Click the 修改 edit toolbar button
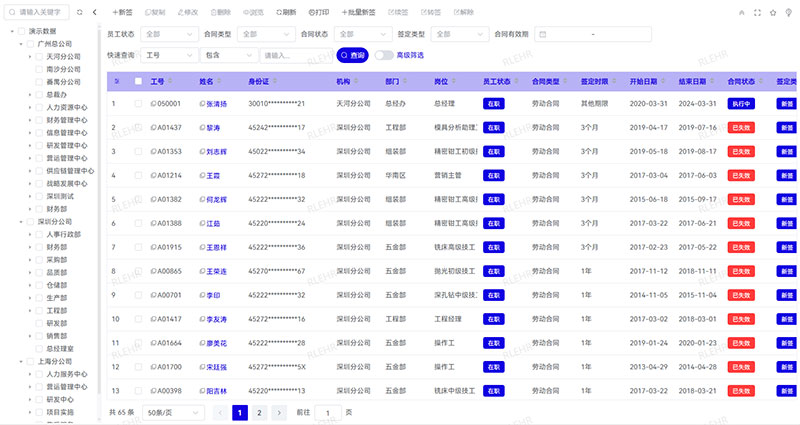800x425 pixels. point(188,12)
